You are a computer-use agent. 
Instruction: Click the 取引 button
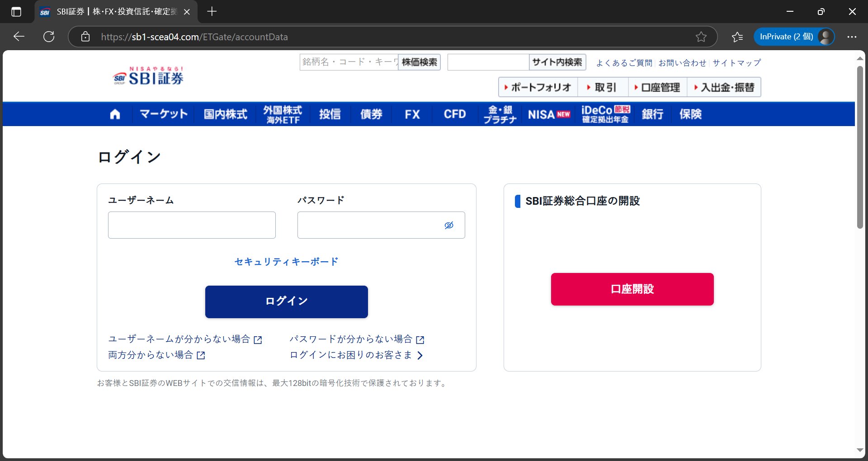[603, 87]
